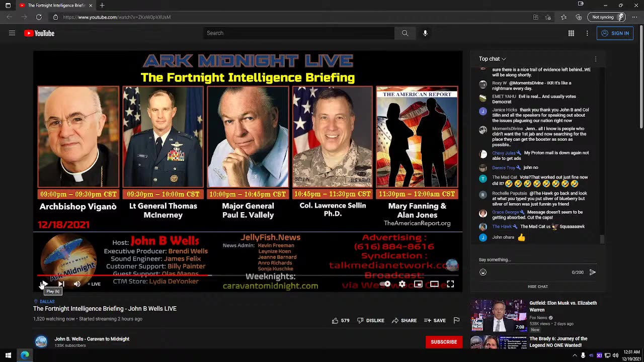Dislike this video
This screenshot has height=362, width=644.
(371, 320)
